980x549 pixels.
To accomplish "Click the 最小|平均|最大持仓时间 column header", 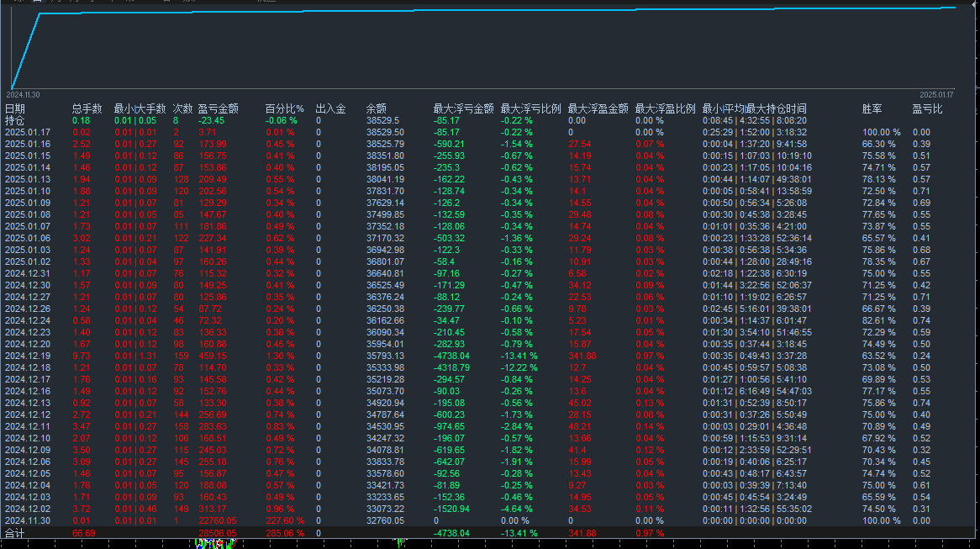I will pyautogui.click(x=755, y=108).
